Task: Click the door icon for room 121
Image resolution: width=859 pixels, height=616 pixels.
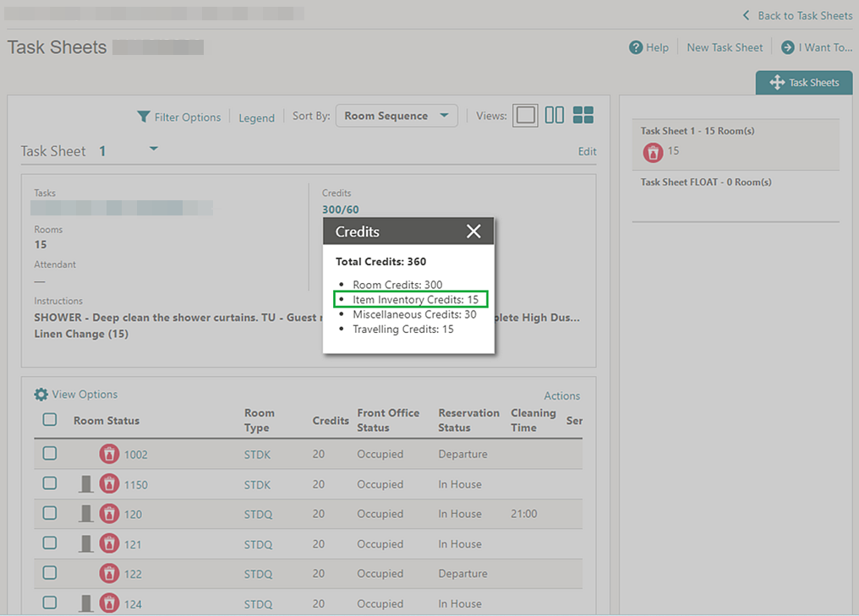Action: 86,543
